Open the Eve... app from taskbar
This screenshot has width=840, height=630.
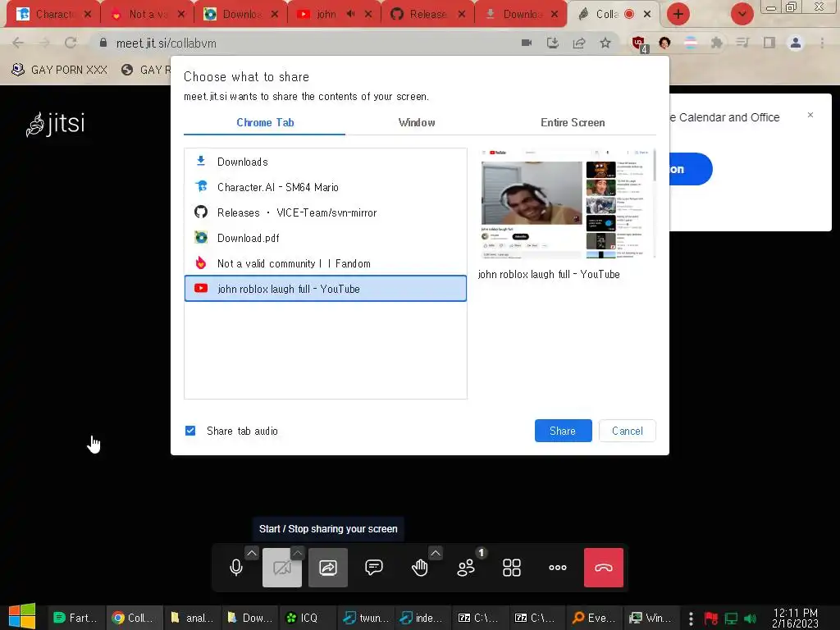(x=594, y=618)
